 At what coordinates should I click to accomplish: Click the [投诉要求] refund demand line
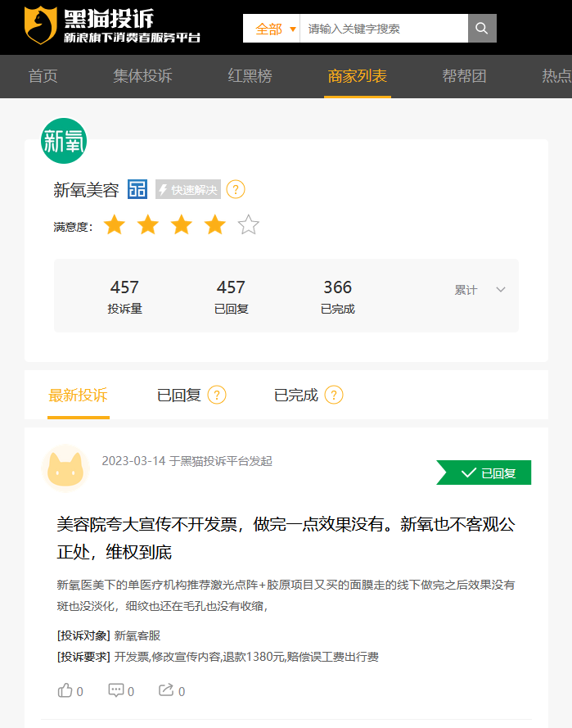[x=218, y=657]
